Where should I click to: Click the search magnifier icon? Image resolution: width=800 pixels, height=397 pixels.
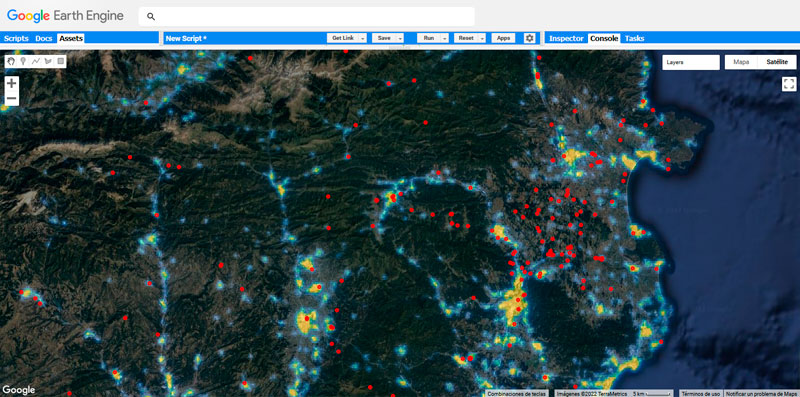151,16
